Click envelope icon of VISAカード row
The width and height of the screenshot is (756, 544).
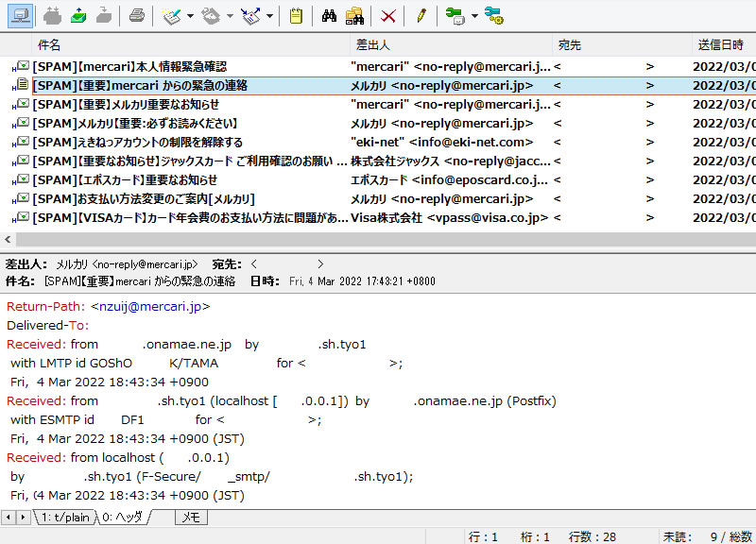(x=23, y=217)
